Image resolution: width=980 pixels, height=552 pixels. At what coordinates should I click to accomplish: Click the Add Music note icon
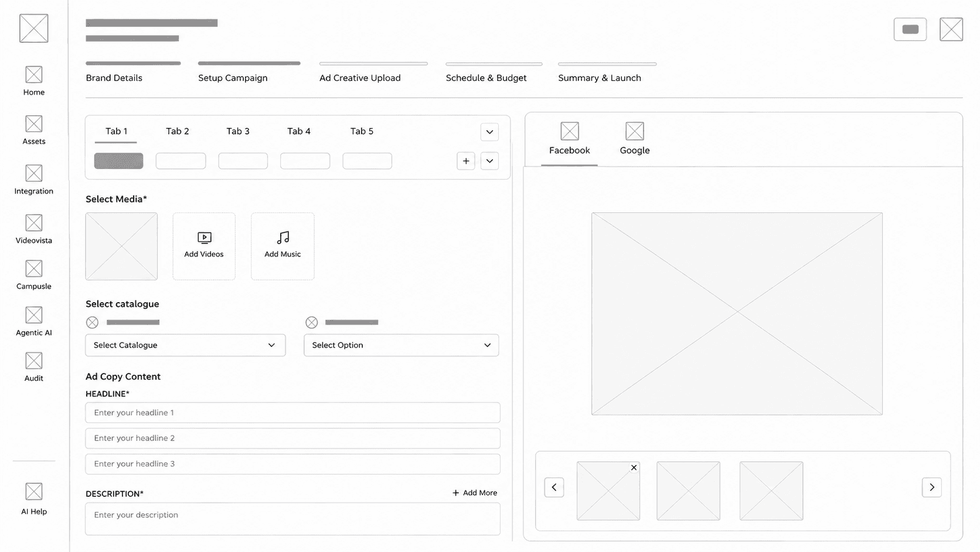[x=283, y=238]
